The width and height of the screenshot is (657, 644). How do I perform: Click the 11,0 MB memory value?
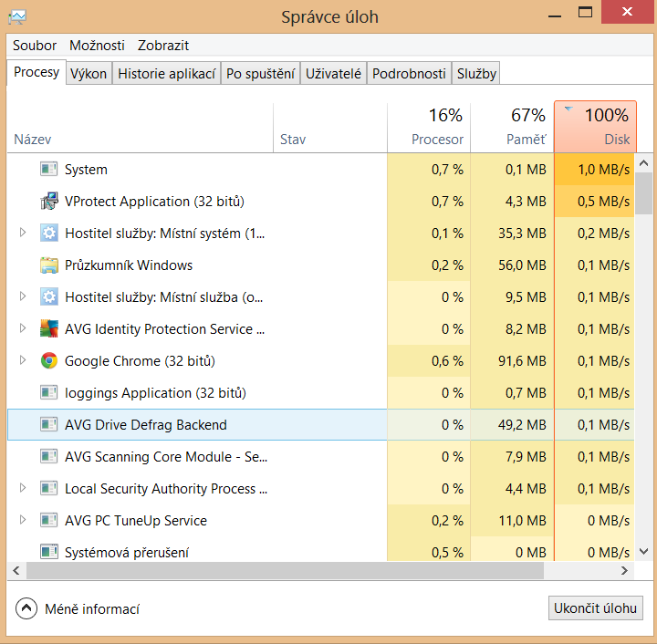coord(522,521)
